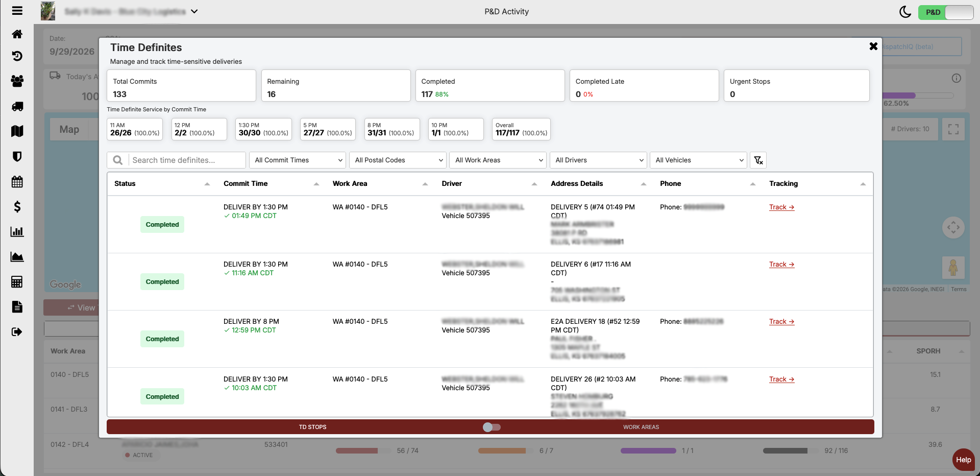Click the WORK AREAS label
The image size is (980, 476).
[641, 427]
